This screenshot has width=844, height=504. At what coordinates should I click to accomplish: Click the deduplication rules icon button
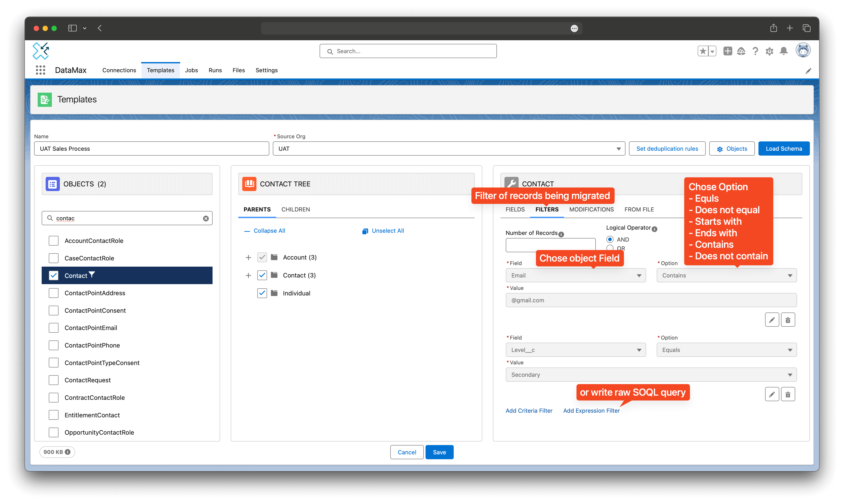tap(667, 148)
